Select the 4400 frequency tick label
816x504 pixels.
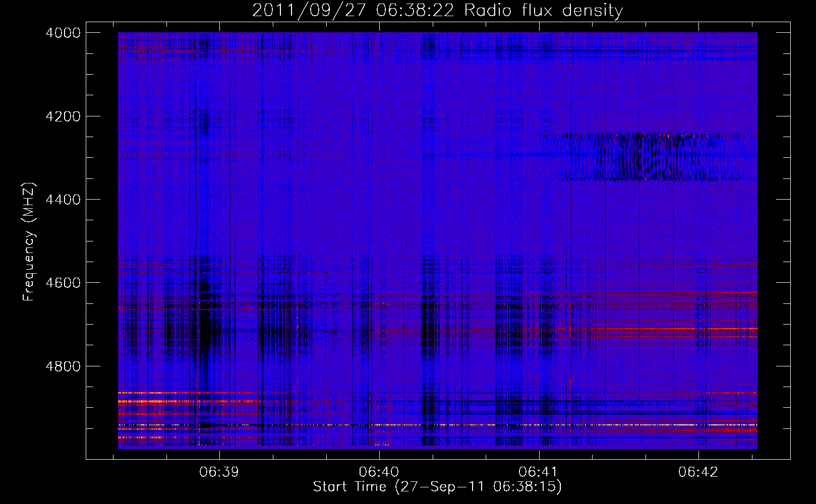(x=63, y=200)
